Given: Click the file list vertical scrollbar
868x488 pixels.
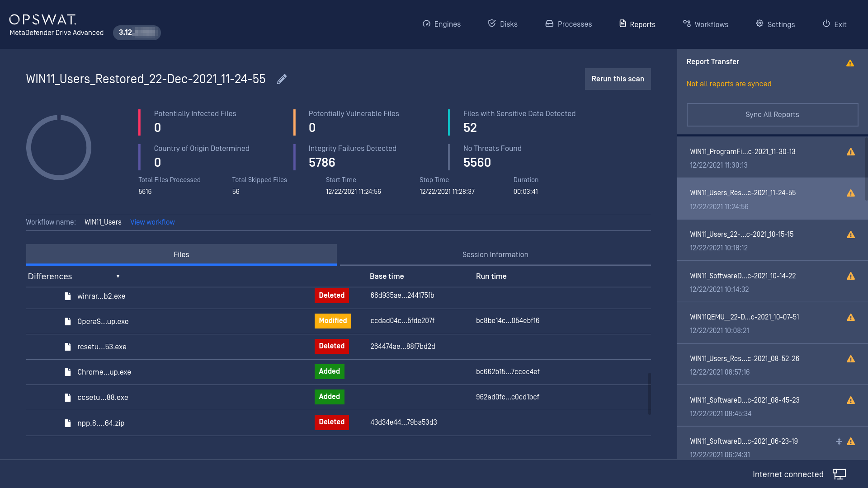Looking at the screenshot, I should [x=650, y=393].
